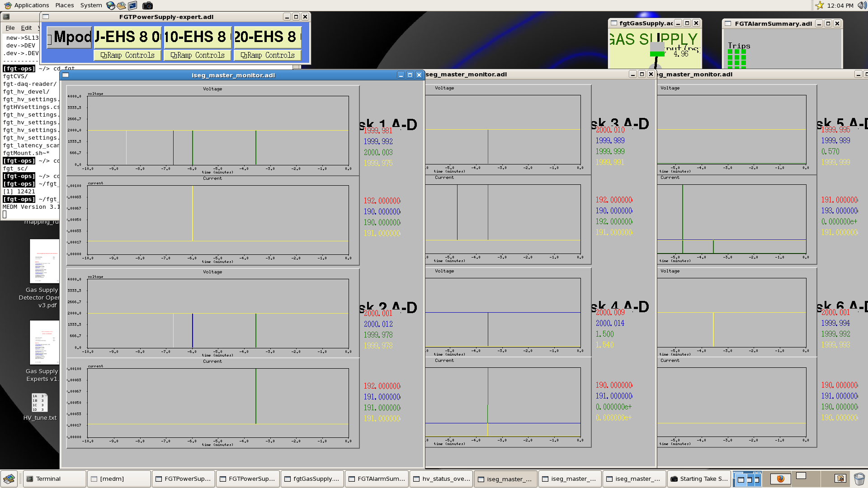
Task: Click the disk 1 voltage value 1999.981
Action: [x=378, y=131]
